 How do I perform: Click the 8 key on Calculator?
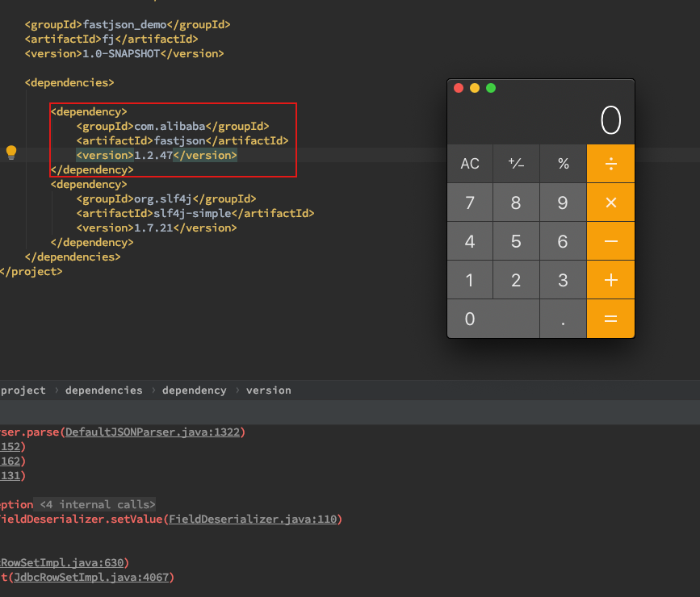[x=516, y=202]
